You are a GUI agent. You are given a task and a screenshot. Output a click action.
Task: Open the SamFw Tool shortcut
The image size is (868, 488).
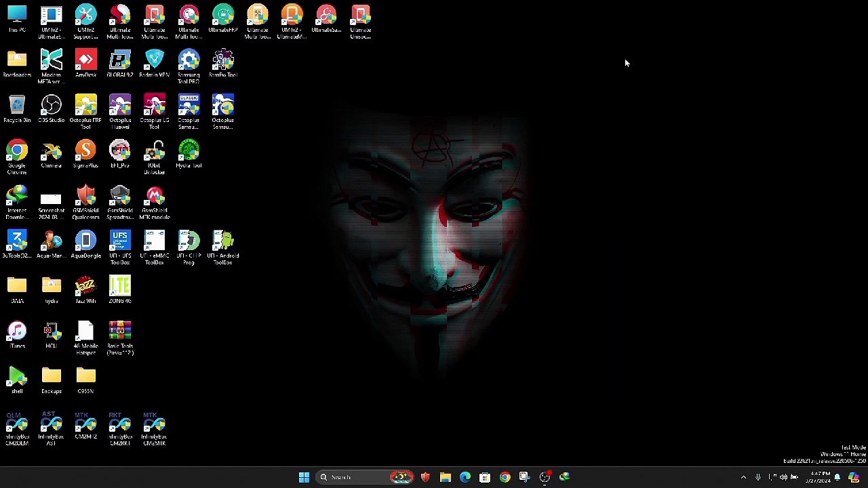coord(223,64)
